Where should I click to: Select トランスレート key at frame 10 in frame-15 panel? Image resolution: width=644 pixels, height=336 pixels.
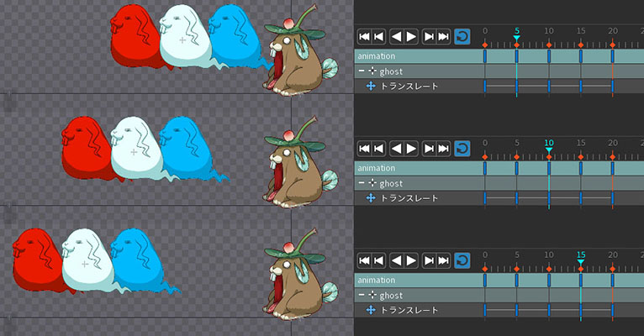pyautogui.click(x=549, y=310)
